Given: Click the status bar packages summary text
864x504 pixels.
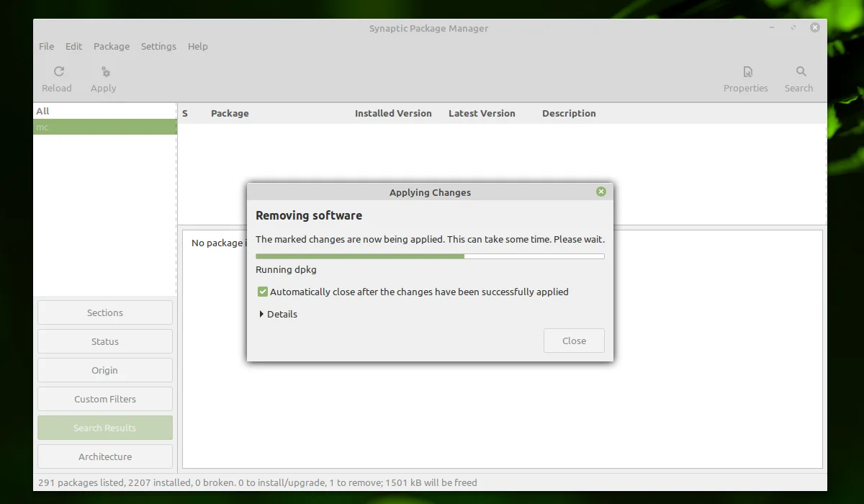Looking at the screenshot, I should click(x=258, y=482).
